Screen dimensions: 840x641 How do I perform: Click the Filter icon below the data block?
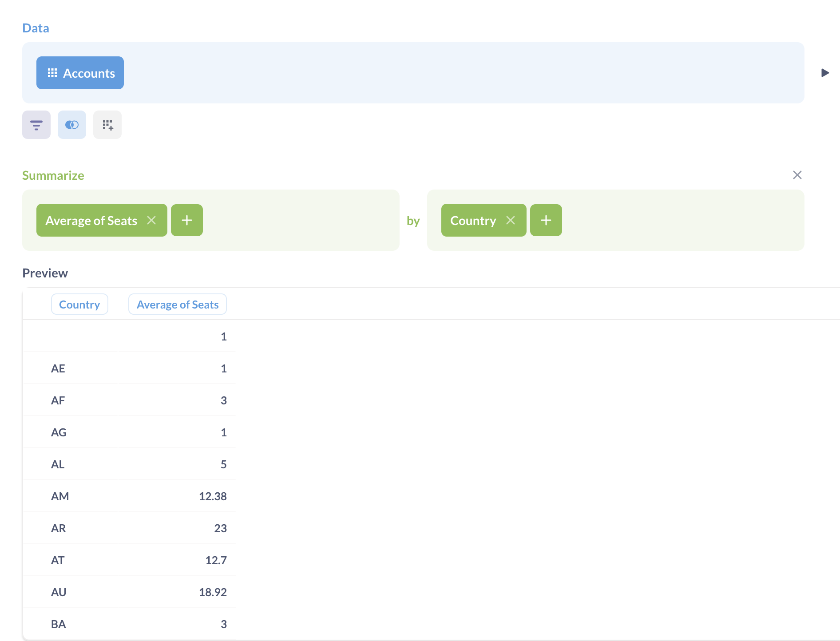36,125
